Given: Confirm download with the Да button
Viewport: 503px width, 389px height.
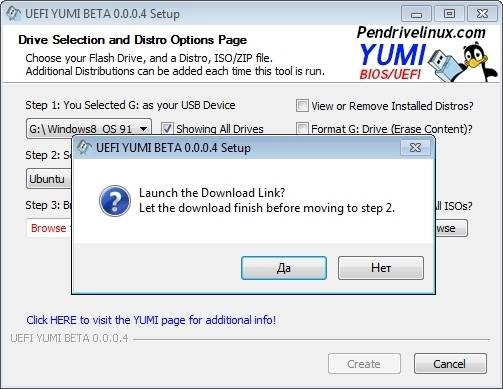Looking at the screenshot, I should pos(284,268).
